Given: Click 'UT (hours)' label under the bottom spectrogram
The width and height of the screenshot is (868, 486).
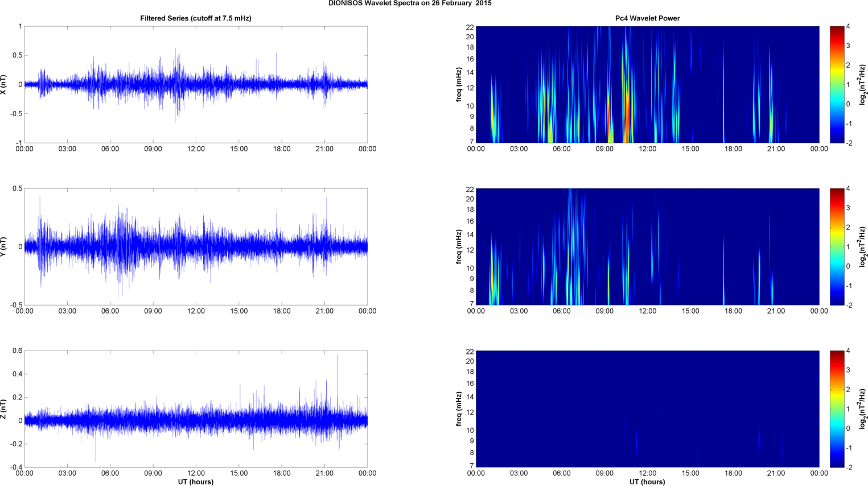Looking at the screenshot, I should pyautogui.click(x=647, y=482).
